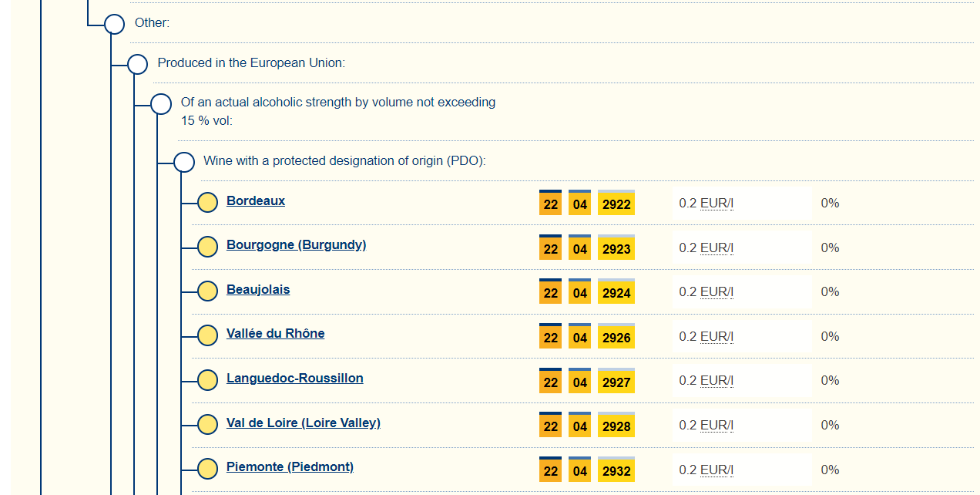Click the EUR/l unit abbreviation for Beaujolais
The image size is (980, 495).
[x=717, y=292]
